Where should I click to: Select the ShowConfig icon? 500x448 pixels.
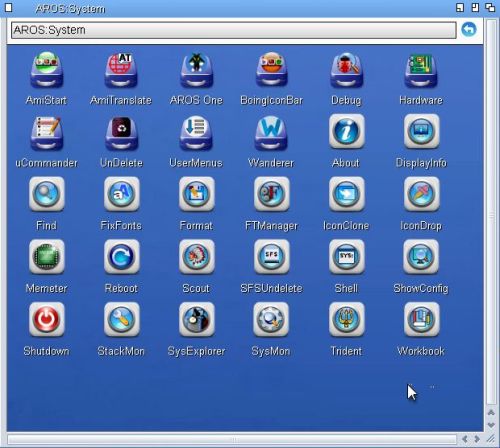(x=421, y=257)
